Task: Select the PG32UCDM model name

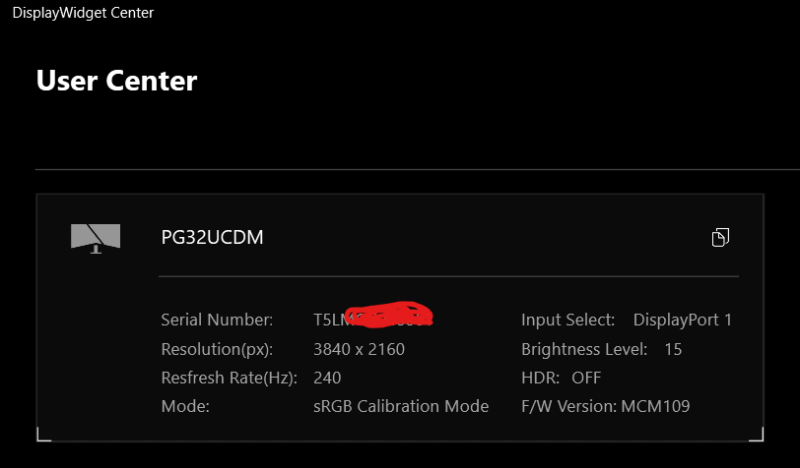Action: pos(212,237)
